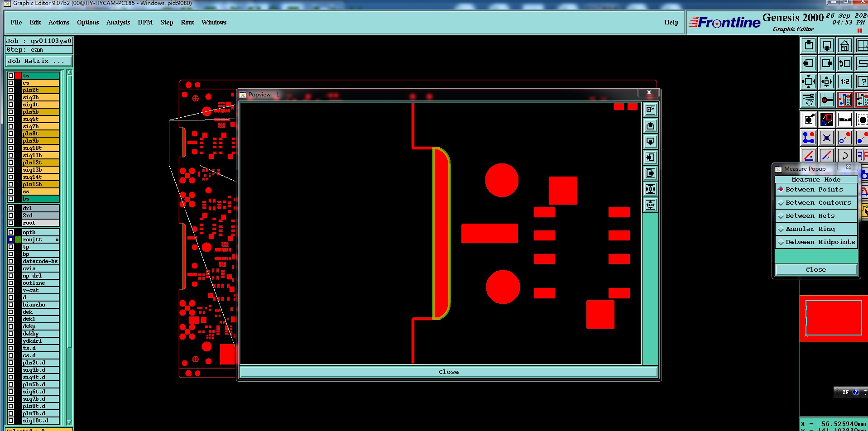Toggle the checkbox for layer pln2t
This screenshot has width=868, height=431.
(x=11, y=90)
